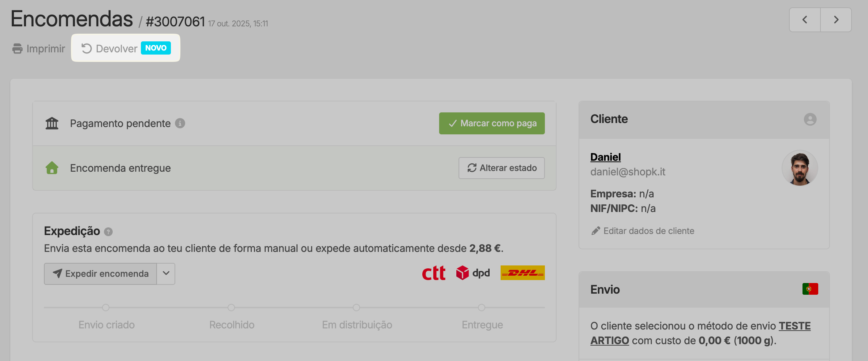The width and height of the screenshot is (868, 361).
Task: Click the pencil icon for Editar dados de cliente
Action: coord(596,231)
